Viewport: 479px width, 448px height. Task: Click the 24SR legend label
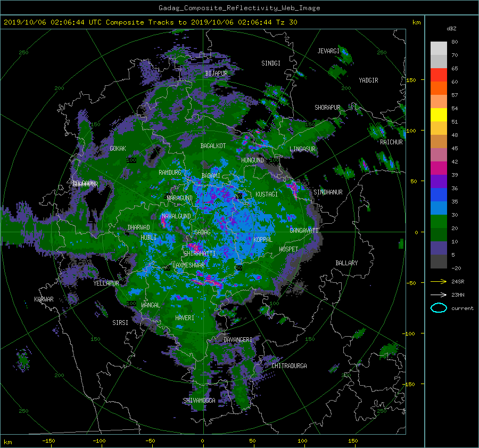tap(458, 282)
